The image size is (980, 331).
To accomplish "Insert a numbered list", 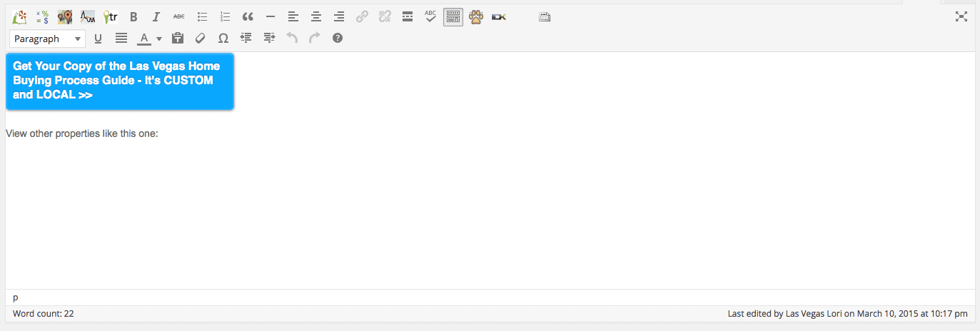I will [225, 16].
